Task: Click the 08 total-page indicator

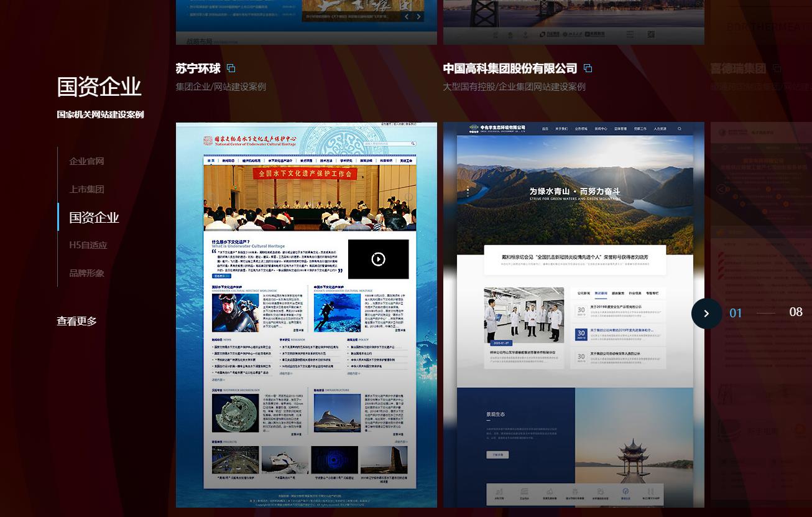Action: coord(795,312)
